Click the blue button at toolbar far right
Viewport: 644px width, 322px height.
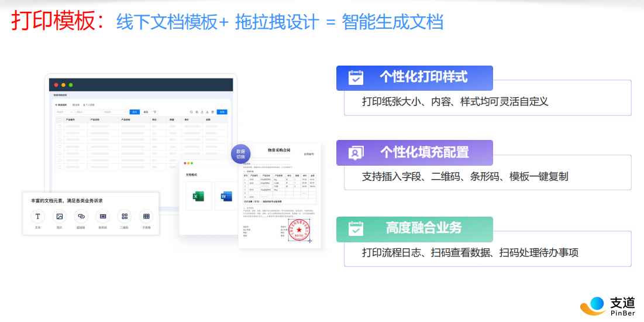[222, 112]
